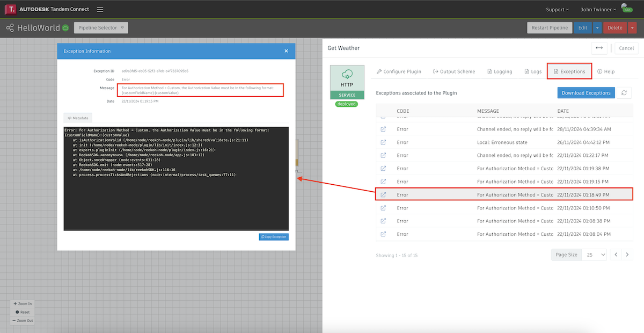Click the deployed status badge

347,104
